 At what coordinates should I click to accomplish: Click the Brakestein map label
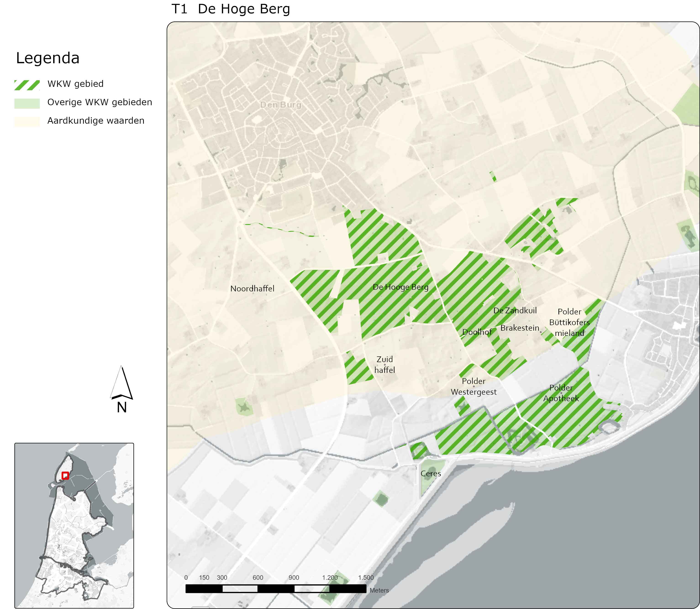pyautogui.click(x=519, y=328)
